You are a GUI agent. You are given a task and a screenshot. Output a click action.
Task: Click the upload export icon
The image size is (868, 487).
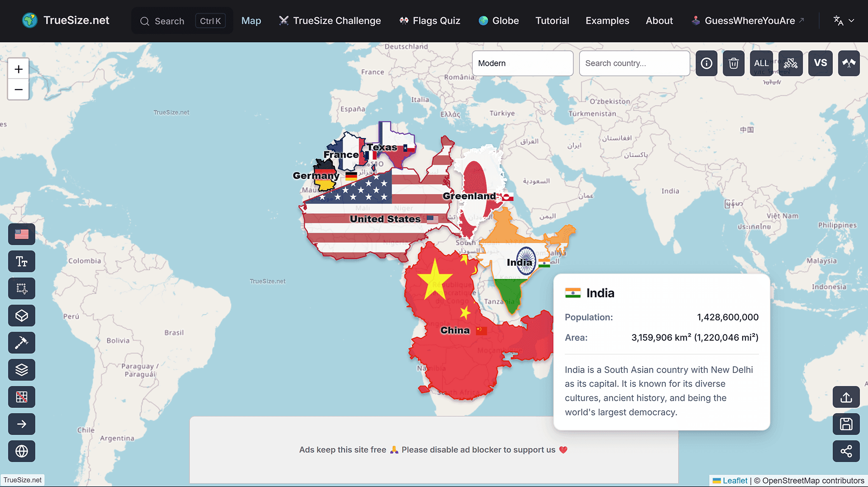846,397
